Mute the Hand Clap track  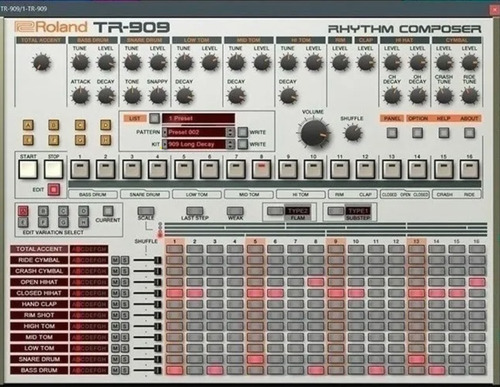coord(115,304)
